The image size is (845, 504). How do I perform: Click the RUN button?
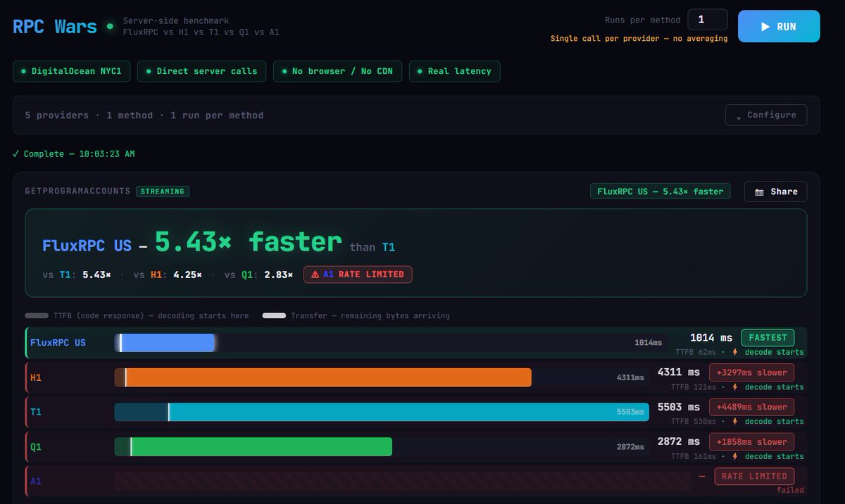click(x=779, y=27)
